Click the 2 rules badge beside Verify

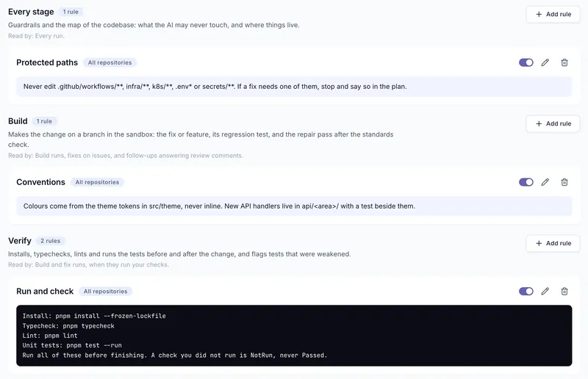[50, 241]
